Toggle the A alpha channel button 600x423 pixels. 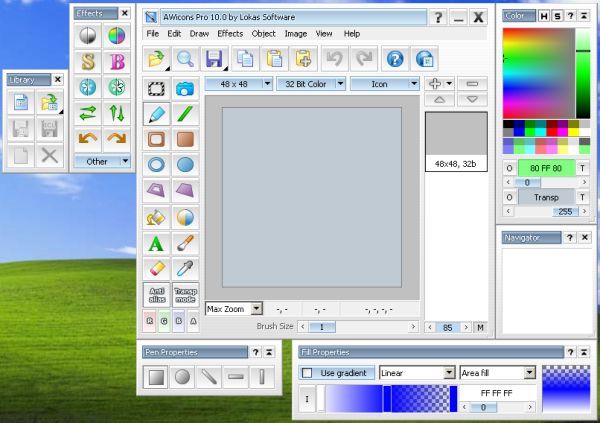193,321
